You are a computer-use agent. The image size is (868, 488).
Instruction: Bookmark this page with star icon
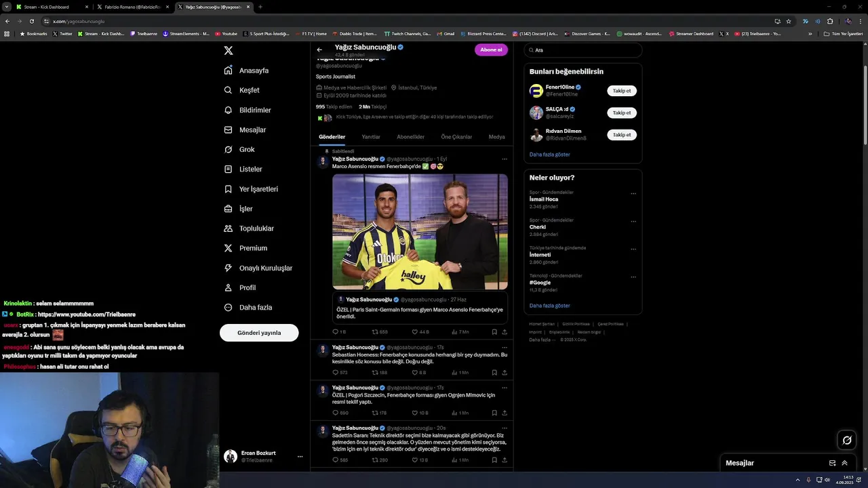point(789,21)
